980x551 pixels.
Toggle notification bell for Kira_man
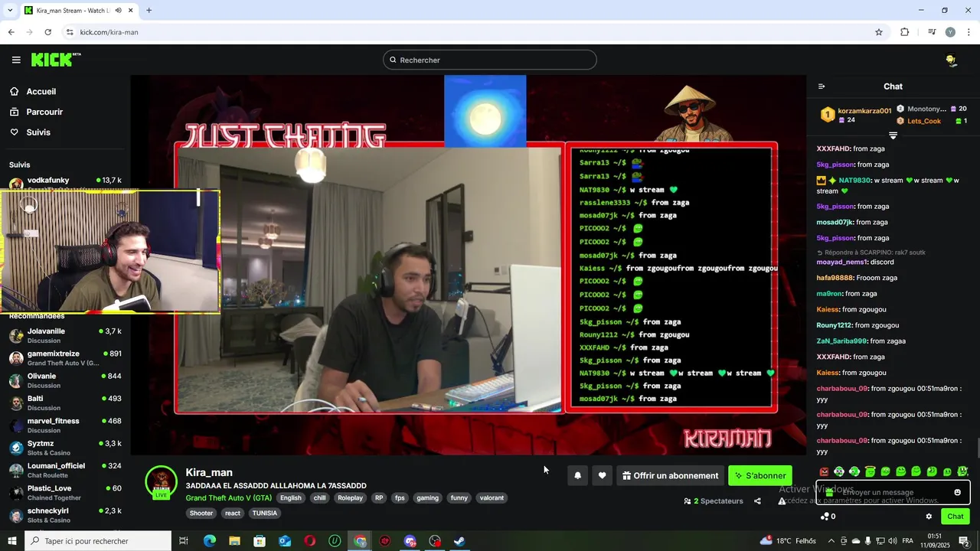[578, 475]
